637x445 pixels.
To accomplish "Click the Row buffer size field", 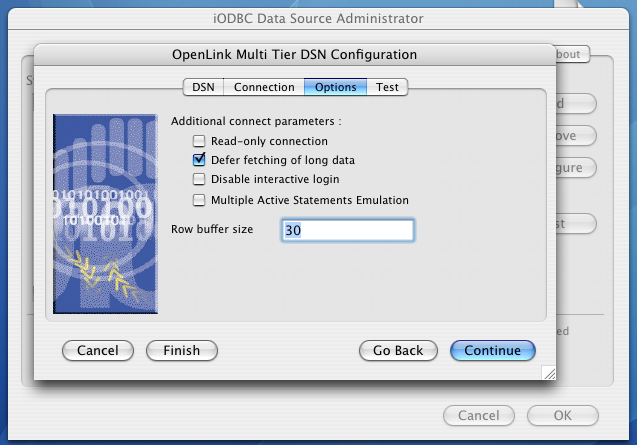I will click(x=348, y=230).
